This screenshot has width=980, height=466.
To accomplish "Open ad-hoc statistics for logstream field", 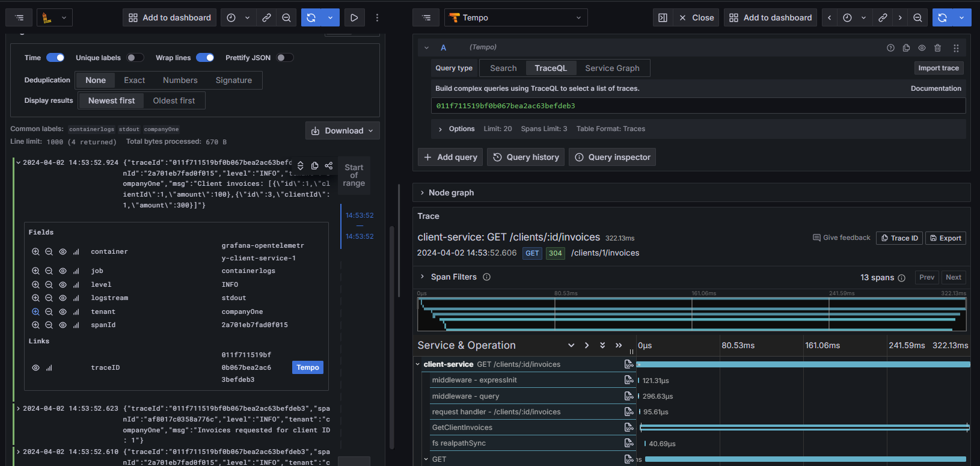I will (x=76, y=298).
